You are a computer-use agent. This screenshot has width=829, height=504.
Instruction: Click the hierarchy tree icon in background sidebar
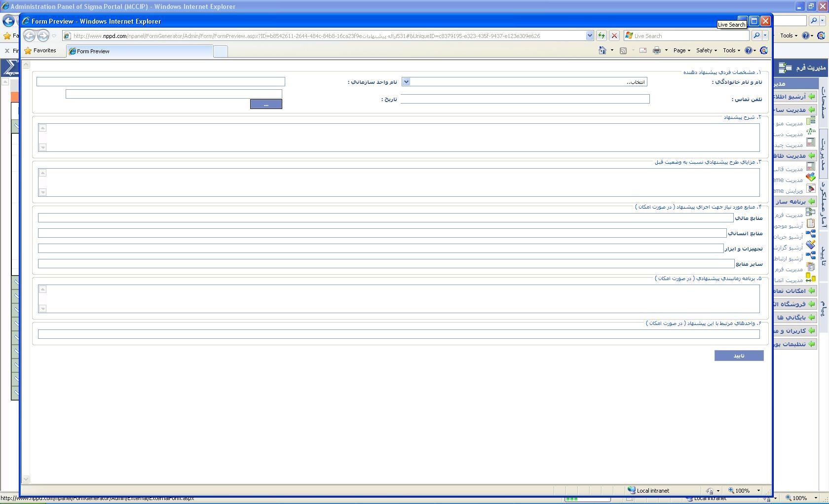click(x=811, y=132)
